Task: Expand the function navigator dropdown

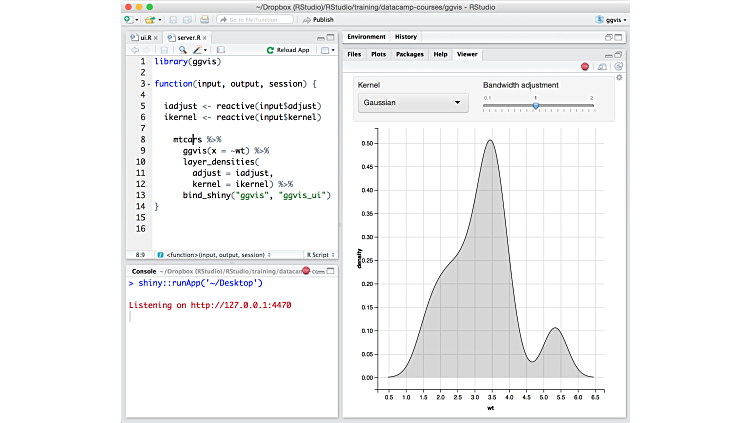Action: [x=215, y=254]
